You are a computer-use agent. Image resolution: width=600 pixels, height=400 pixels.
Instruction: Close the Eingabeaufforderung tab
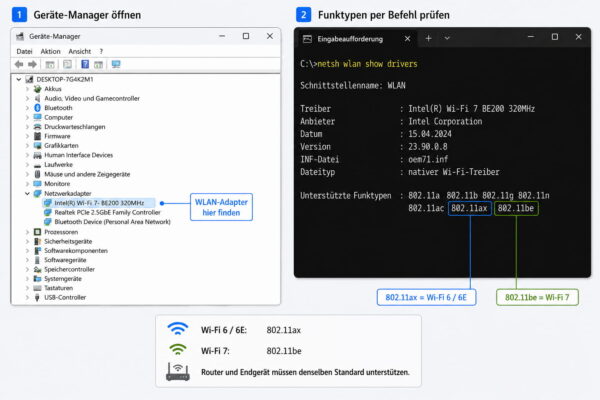(408, 39)
